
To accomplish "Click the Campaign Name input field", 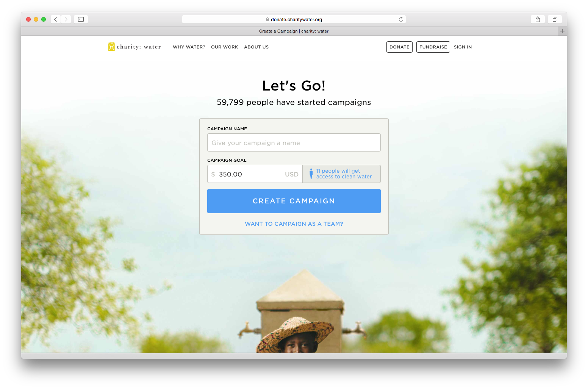I will 294,142.
